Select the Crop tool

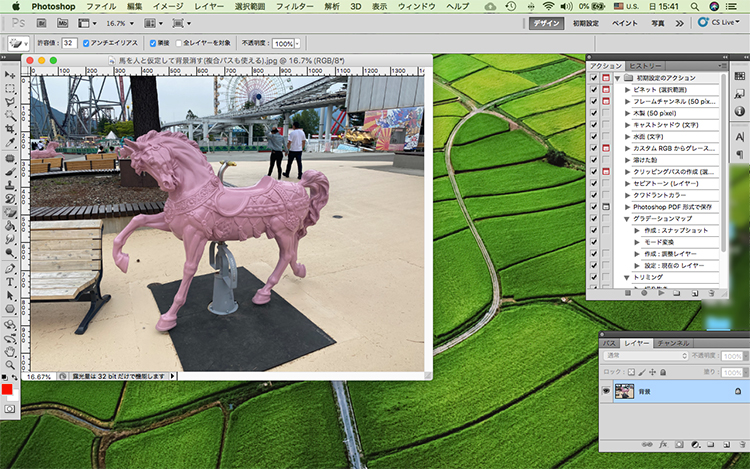coord(10,129)
